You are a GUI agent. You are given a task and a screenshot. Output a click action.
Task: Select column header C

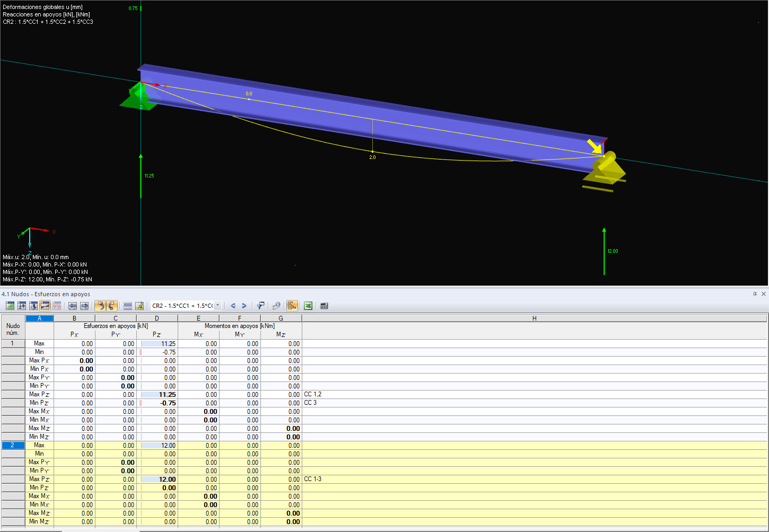116,318
